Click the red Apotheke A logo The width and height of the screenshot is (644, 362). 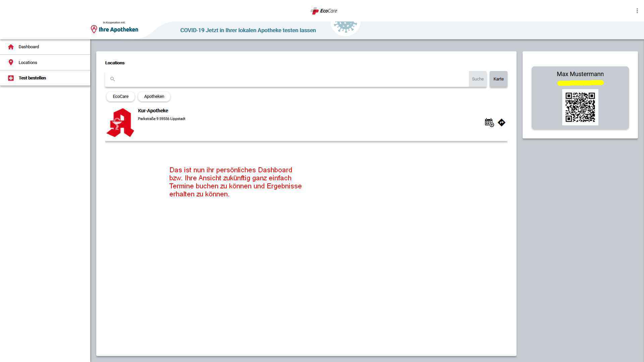tap(120, 123)
